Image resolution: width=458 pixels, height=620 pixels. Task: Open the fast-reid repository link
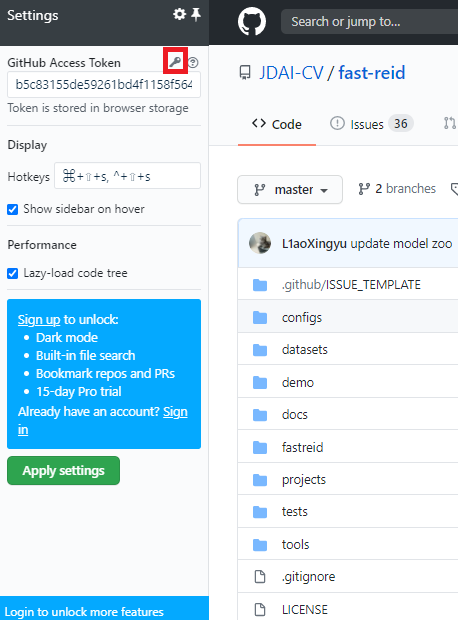pyautogui.click(x=372, y=73)
